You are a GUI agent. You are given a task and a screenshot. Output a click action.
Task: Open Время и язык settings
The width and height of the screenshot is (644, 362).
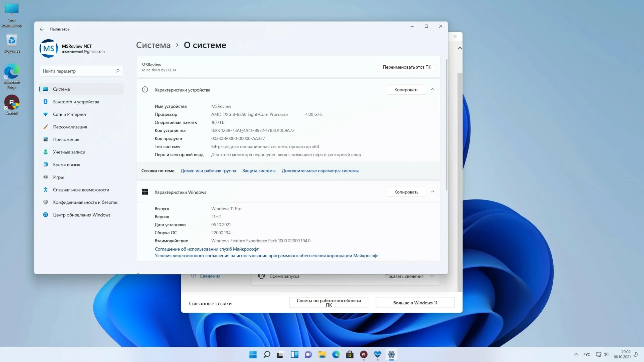tap(81, 165)
